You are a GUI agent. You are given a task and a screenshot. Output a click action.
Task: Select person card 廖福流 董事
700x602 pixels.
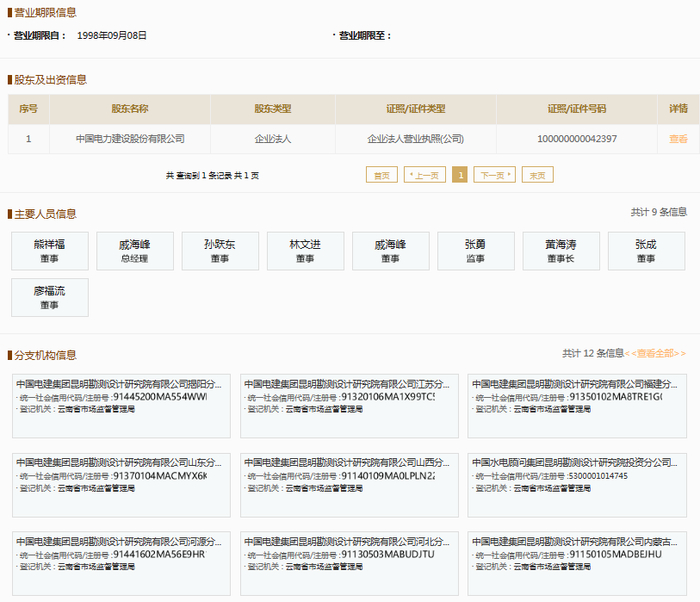(50, 297)
